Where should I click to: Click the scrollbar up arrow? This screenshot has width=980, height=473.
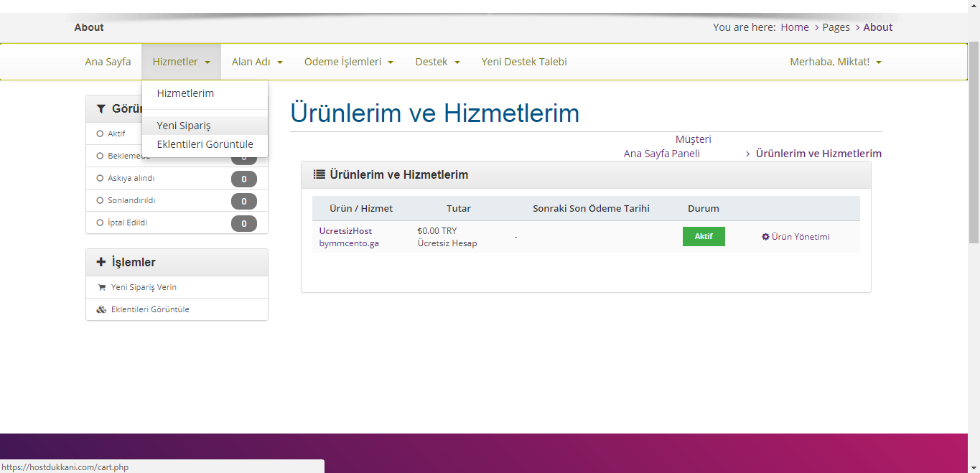point(974,6)
